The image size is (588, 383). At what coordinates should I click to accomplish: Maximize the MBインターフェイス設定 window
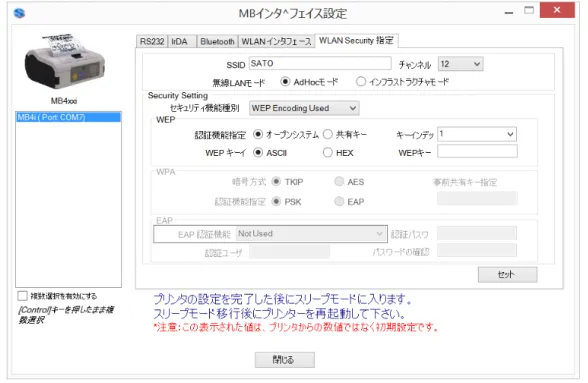pyautogui.click(x=529, y=11)
